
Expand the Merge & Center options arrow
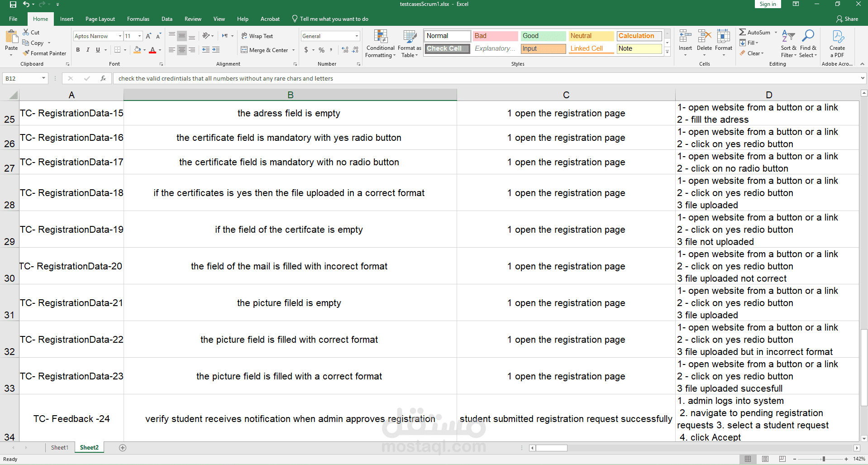click(293, 50)
